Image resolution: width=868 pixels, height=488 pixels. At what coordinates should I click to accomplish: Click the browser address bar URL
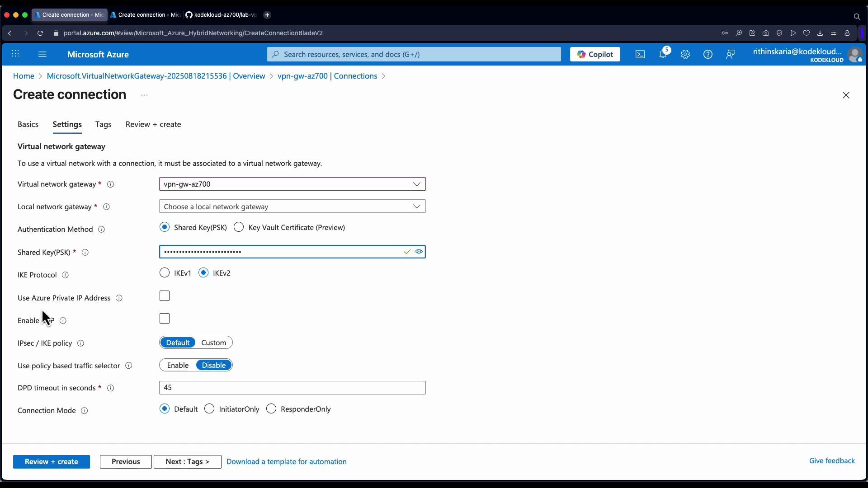click(x=193, y=33)
